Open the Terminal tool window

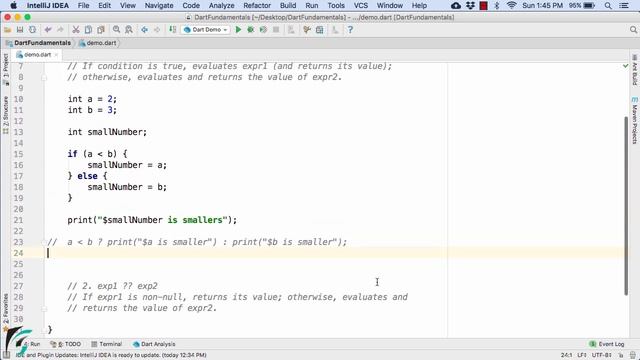(107, 344)
